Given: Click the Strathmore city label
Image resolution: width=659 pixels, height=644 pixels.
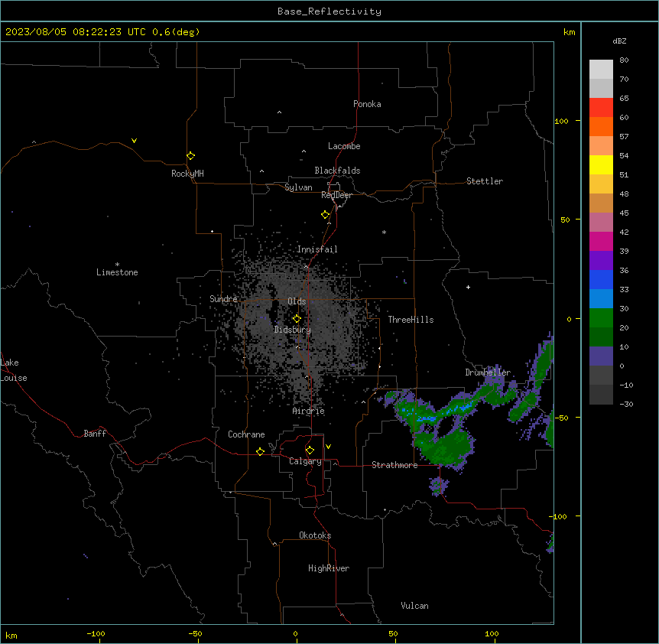Looking at the screenshot, I should click(x=394, y=465).
